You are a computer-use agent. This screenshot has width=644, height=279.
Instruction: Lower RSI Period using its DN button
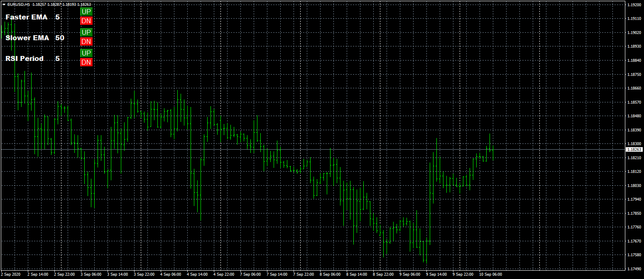pos(86,62)
